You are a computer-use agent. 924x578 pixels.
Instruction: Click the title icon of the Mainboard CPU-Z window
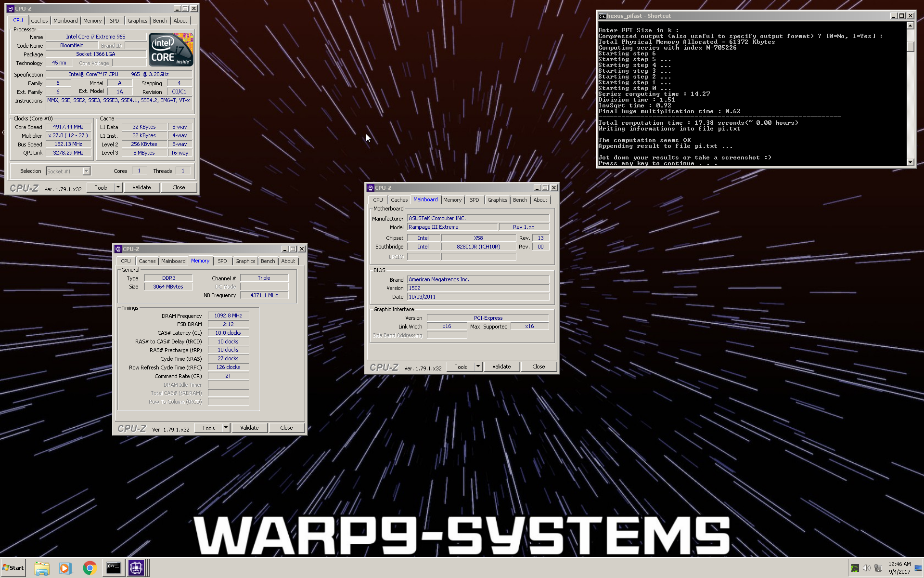pyautogui.click(x=370, y=188)
